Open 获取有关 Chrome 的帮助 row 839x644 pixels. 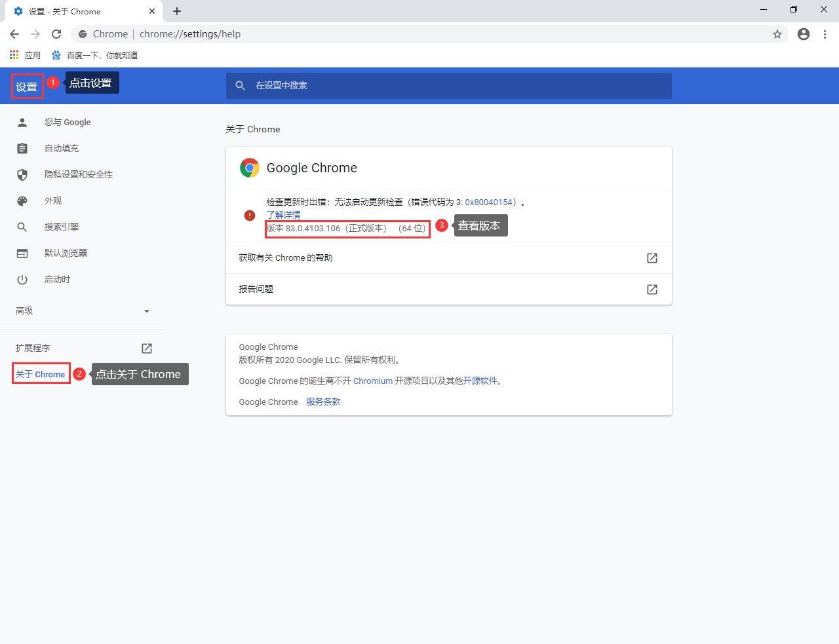(x=449, y=258)
